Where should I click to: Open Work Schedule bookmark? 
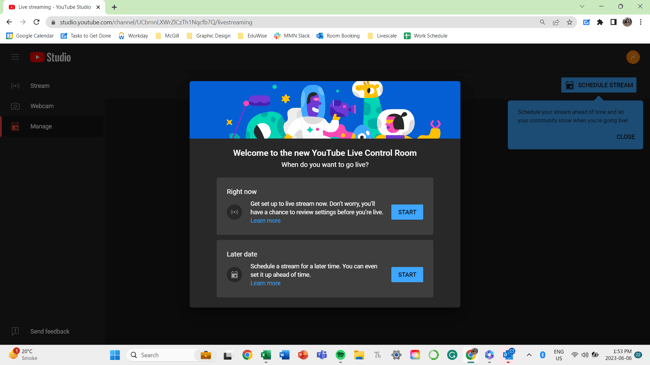[426, 36]
